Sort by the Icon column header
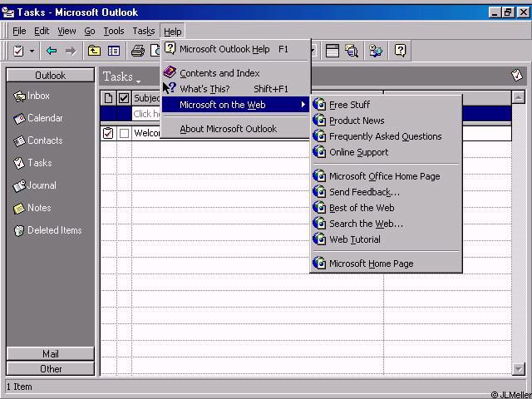 [108, 98]
